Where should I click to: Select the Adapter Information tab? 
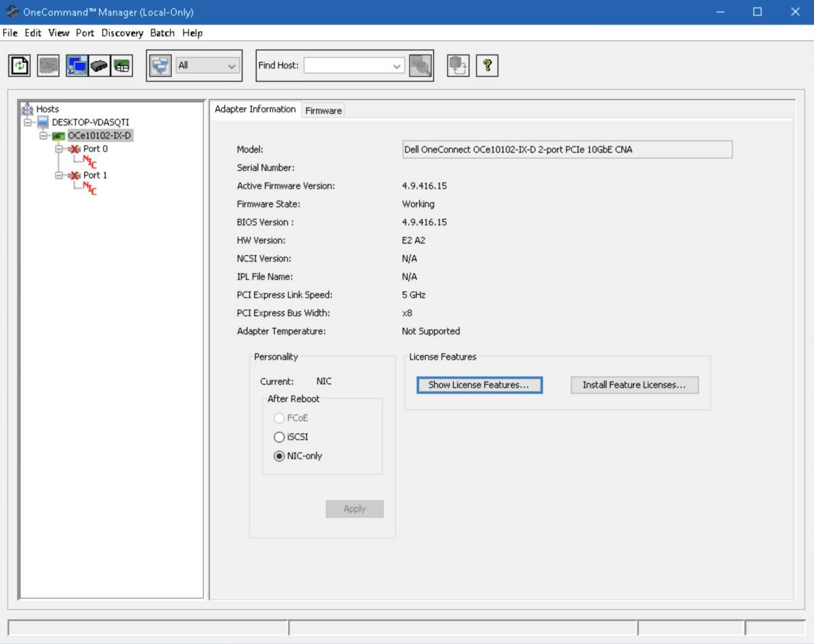coord(255,109)
